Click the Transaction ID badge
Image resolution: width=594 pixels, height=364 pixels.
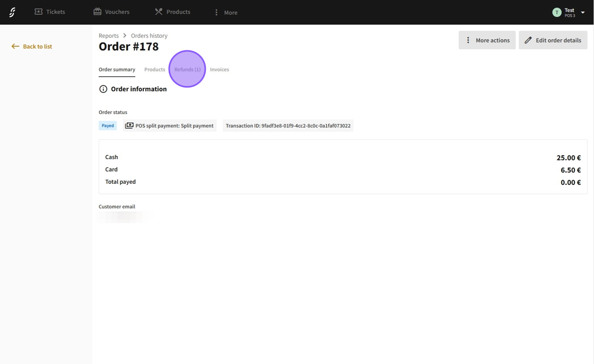coord(288,126)
